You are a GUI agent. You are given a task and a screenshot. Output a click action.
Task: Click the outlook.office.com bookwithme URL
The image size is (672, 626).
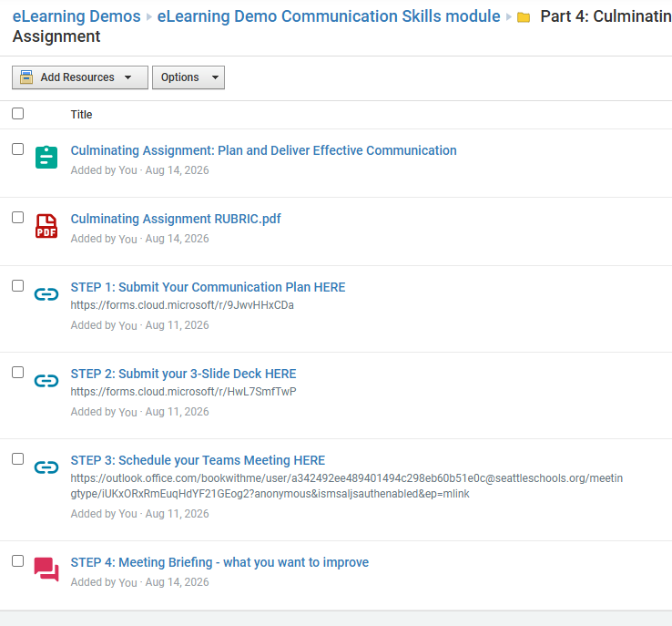tap(347, 487)
